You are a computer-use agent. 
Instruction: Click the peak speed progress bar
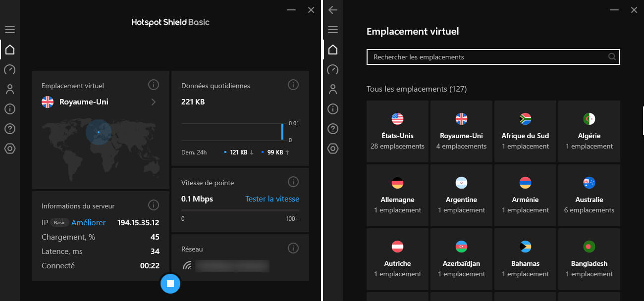coord(240,210)
